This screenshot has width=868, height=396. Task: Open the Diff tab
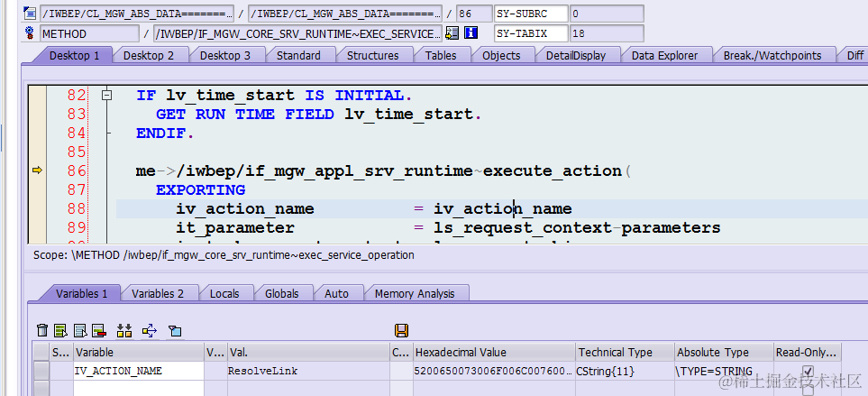pos(854,55)
